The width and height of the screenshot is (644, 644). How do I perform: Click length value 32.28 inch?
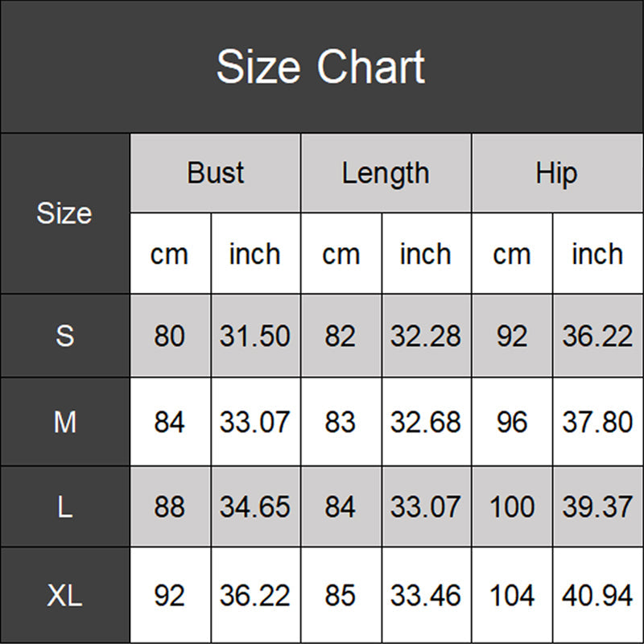(426, 336)
